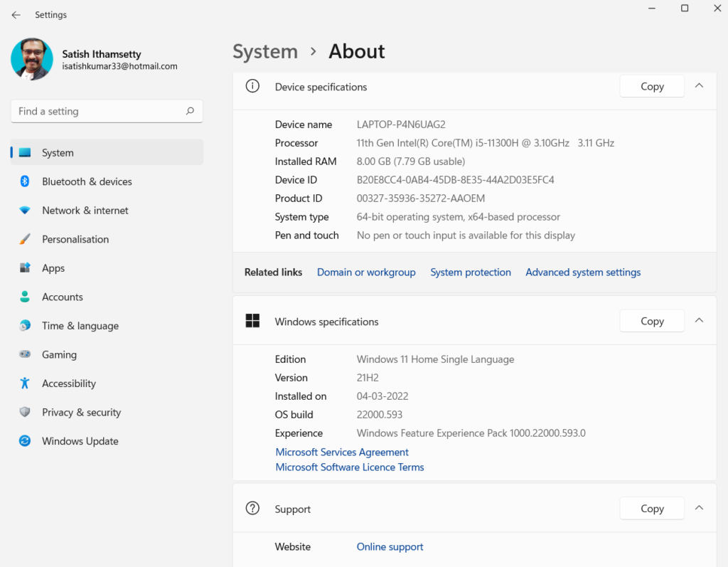
Task: Open Microsoft Services Agreement link
Action: [x=342, y=452]
